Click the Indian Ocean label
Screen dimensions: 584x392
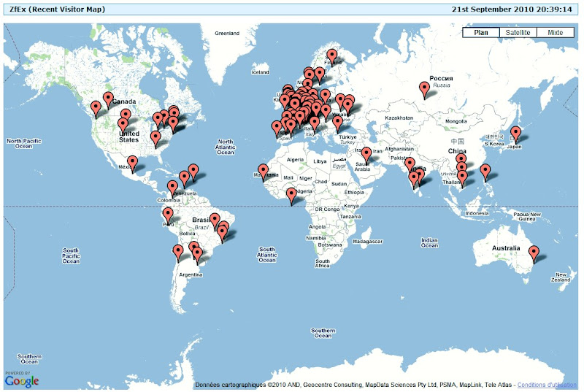pos(429,243)
